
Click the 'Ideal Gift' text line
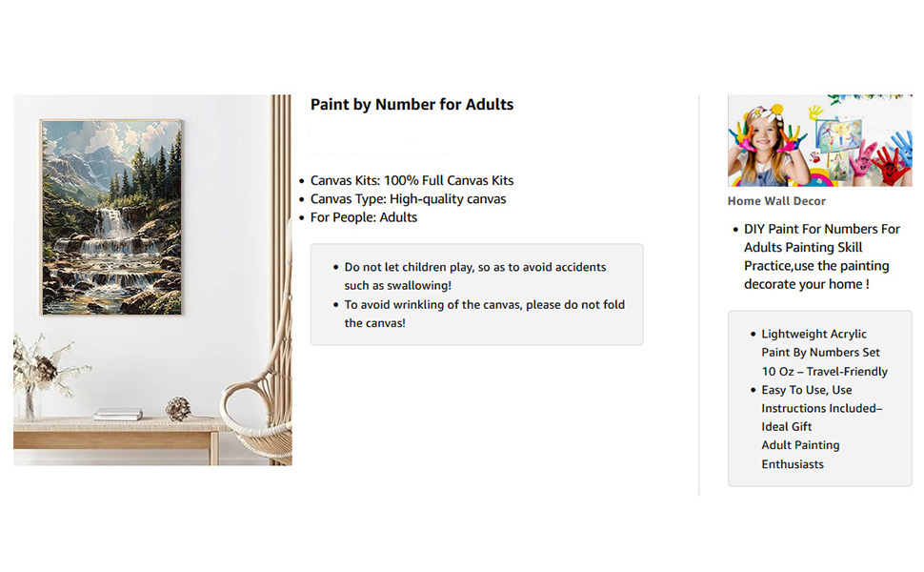(786, 427)
